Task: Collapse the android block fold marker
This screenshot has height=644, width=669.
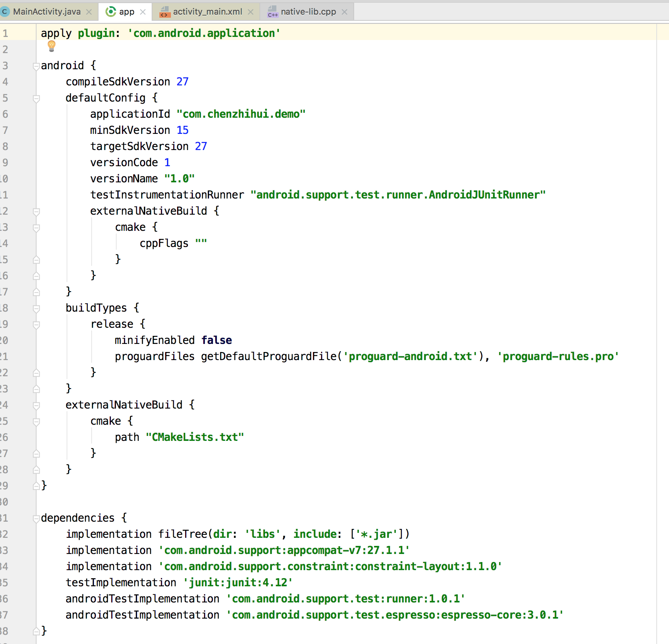Action: click(36, 66)
